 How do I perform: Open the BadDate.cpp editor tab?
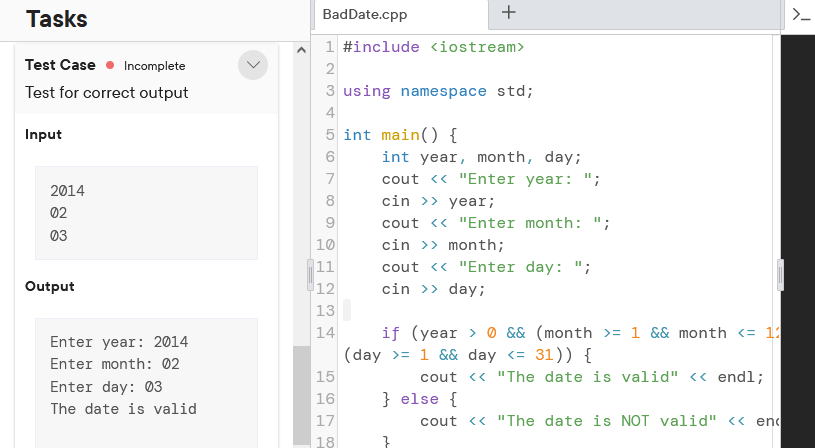point(365,15)
